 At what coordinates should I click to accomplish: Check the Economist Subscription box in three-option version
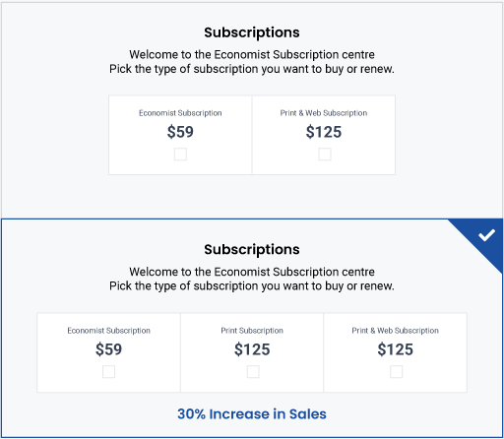pyautogui.click(x=108, y=372)
